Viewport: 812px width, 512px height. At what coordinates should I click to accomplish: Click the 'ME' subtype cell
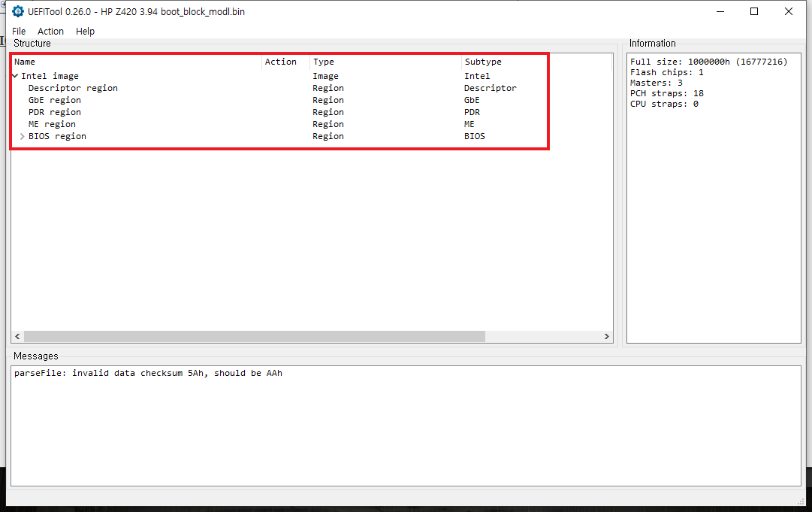tap(469, 124)
